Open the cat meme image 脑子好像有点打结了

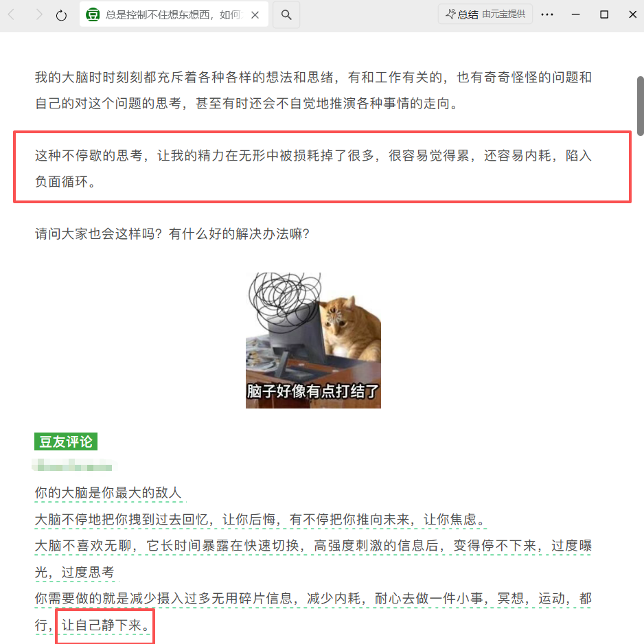pos(313,341)
